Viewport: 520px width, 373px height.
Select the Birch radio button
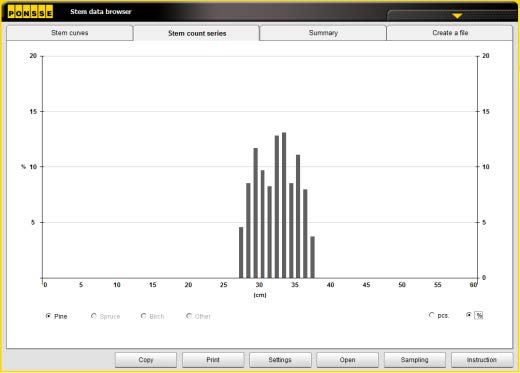point(144,316)
